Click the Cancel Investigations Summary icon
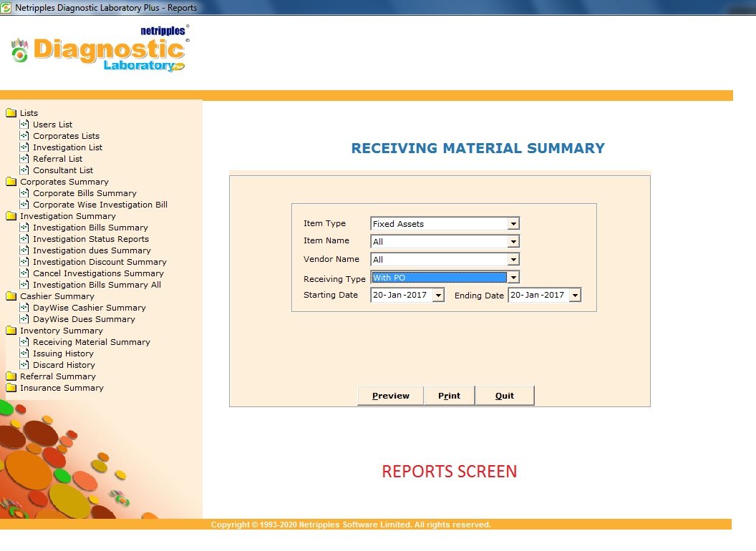The height and width of the screenshot is (551, 756). (24, 273)
